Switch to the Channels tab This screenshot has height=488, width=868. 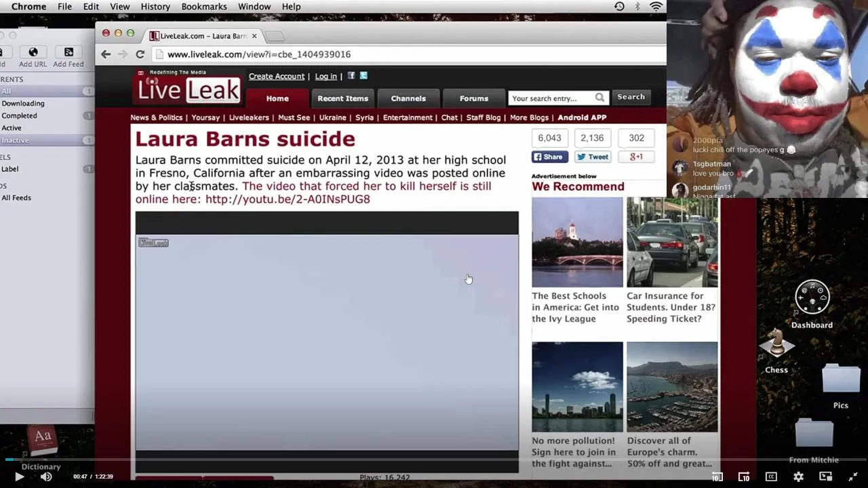[x=408, y=98]
